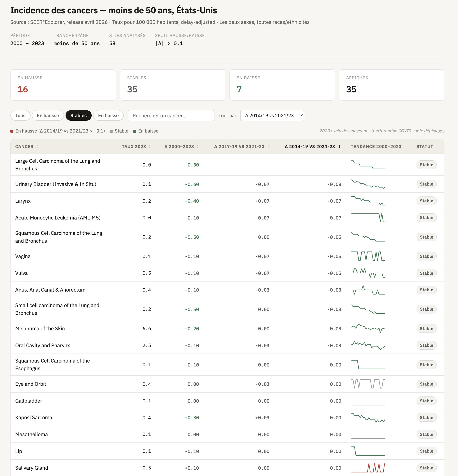This screenshot has height=476, width=458.
Task: Click the Vagina trend sparkline
Action: (368, 256)
